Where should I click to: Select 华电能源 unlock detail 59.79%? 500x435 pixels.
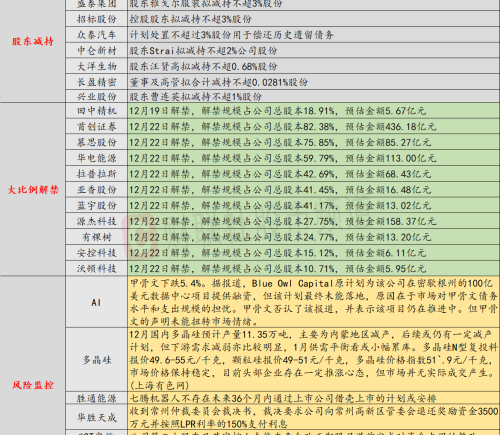point(283,158)
